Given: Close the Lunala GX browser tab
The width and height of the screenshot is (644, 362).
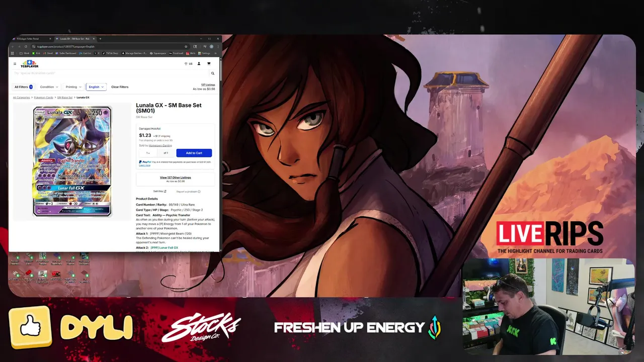Looking at the screenshot, I should pyautogui.click(x=94, y=39).
